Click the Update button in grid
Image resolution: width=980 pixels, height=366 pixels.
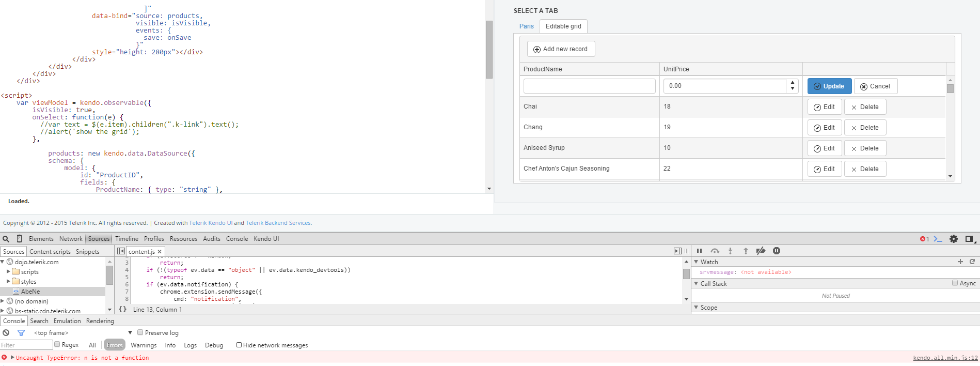coord(829,86)
